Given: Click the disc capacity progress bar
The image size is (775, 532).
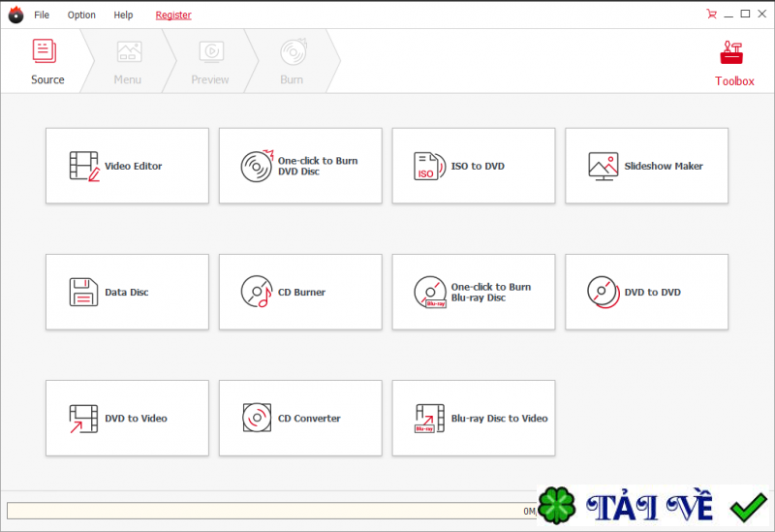Looking at the screenshot, I should [x=272, y=511].
